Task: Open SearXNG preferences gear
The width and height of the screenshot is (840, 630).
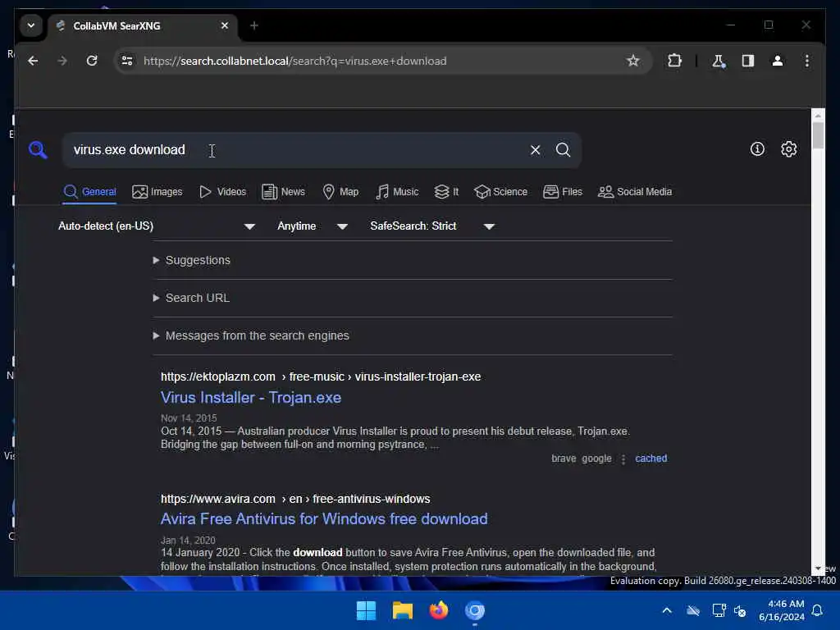Action: click(x=788, y=149)
